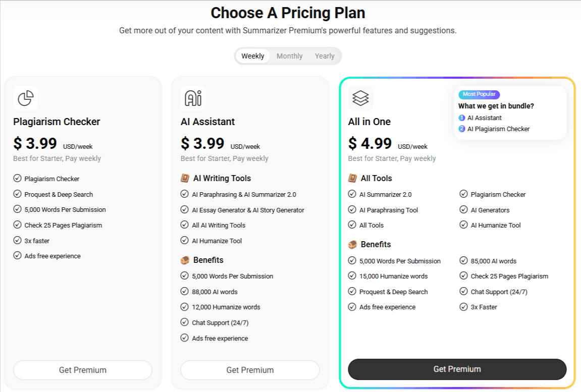581x392 pixels.
Task: Click the number 2 badge beside AI Plagiarism Checker
Action: 462,129
